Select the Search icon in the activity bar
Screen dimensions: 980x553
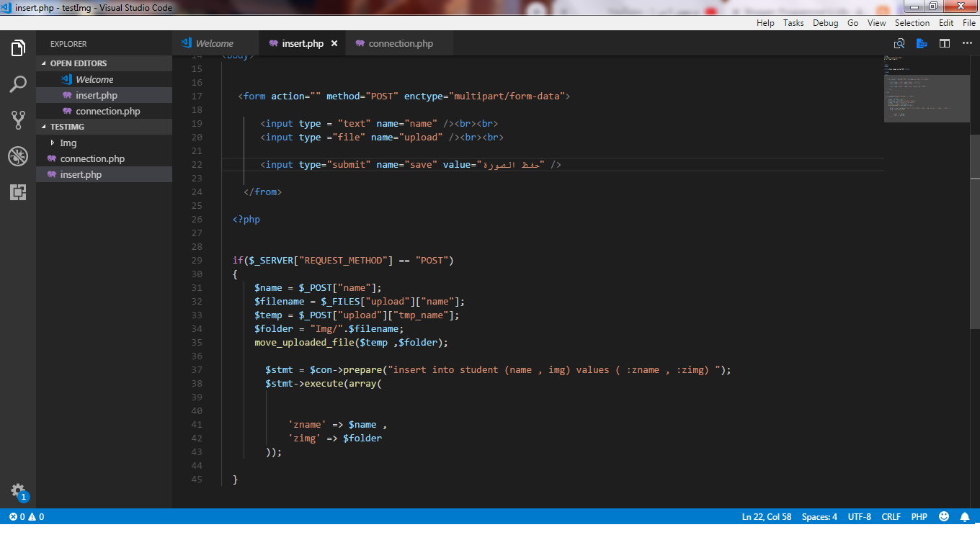[17, 84]
